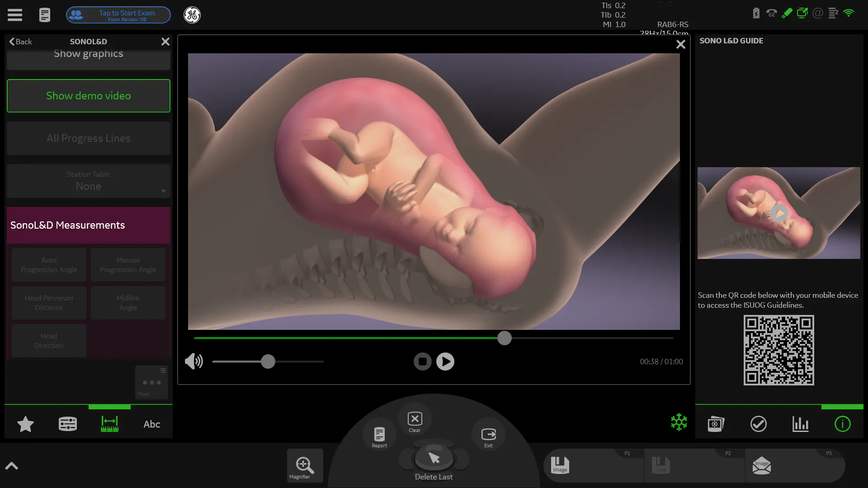Click the text lines status icon
The image size is (868, 488).
point(833,13)
